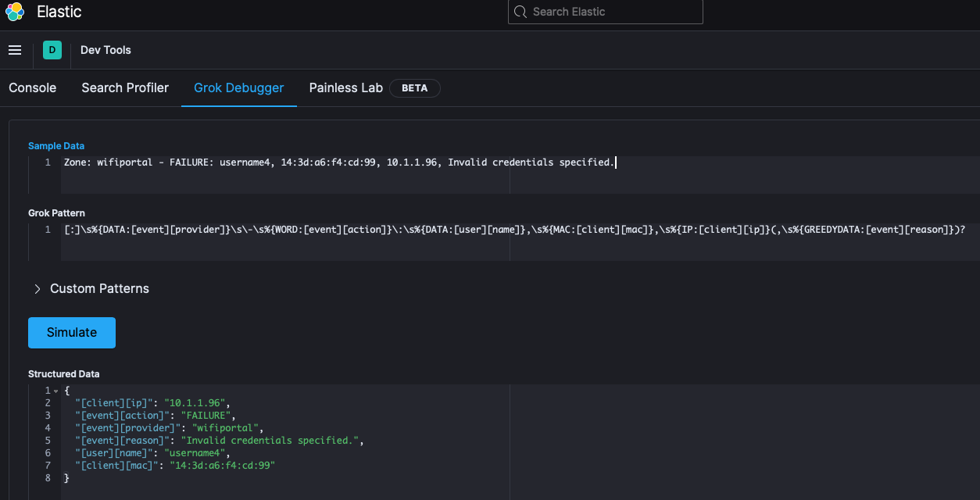Click the search magnifier icon
This screenshot has height=500, width=980.
(x=520, y=12)
